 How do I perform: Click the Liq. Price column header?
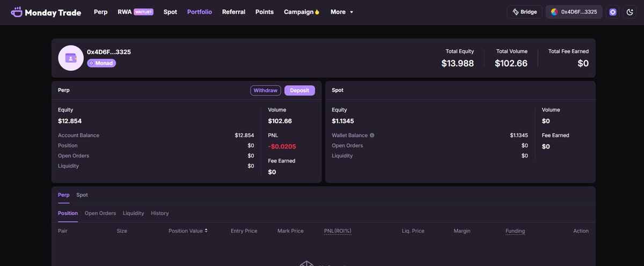click(x=413, y=231)
